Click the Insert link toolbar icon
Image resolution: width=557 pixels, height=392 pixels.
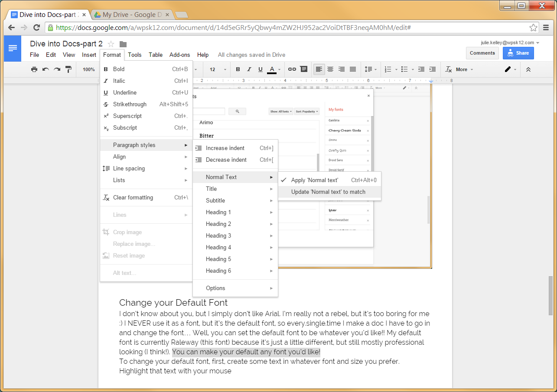(292, 69)
